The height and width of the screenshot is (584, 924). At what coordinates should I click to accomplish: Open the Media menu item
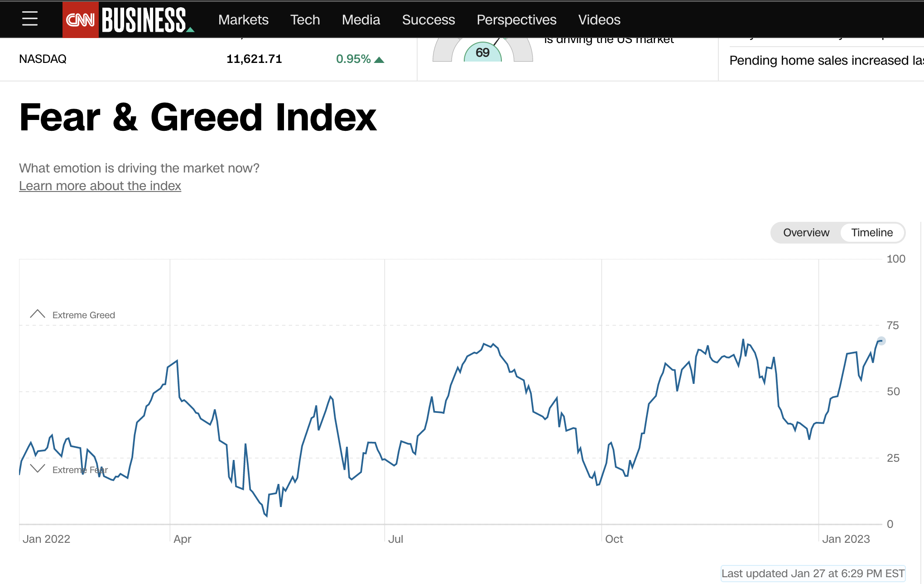(x=361, y=19)
